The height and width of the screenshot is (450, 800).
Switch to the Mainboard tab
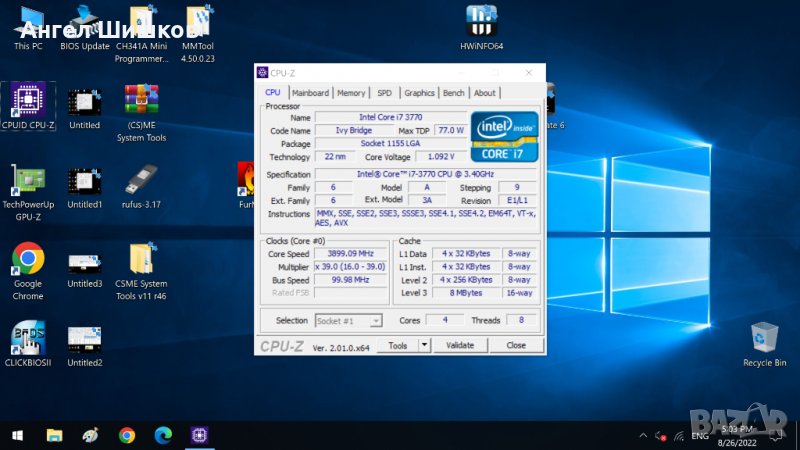pyautogui.click(x=310, y=93)
